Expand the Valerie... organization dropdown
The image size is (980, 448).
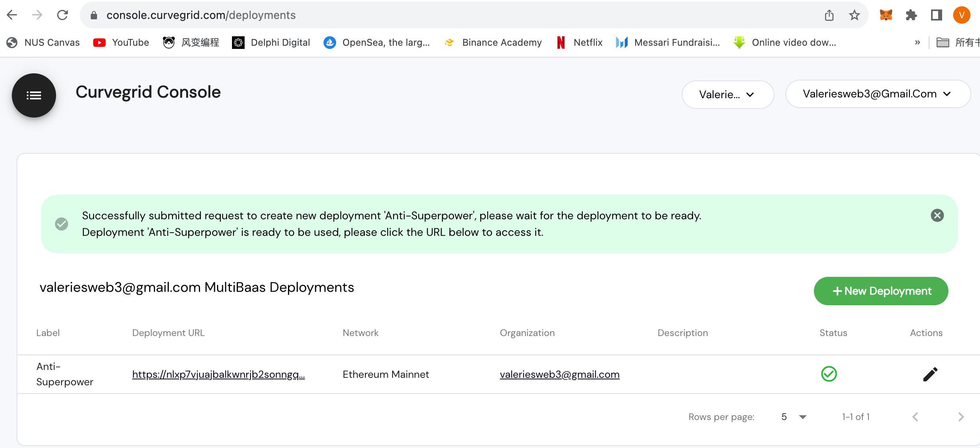coord(728,95)
